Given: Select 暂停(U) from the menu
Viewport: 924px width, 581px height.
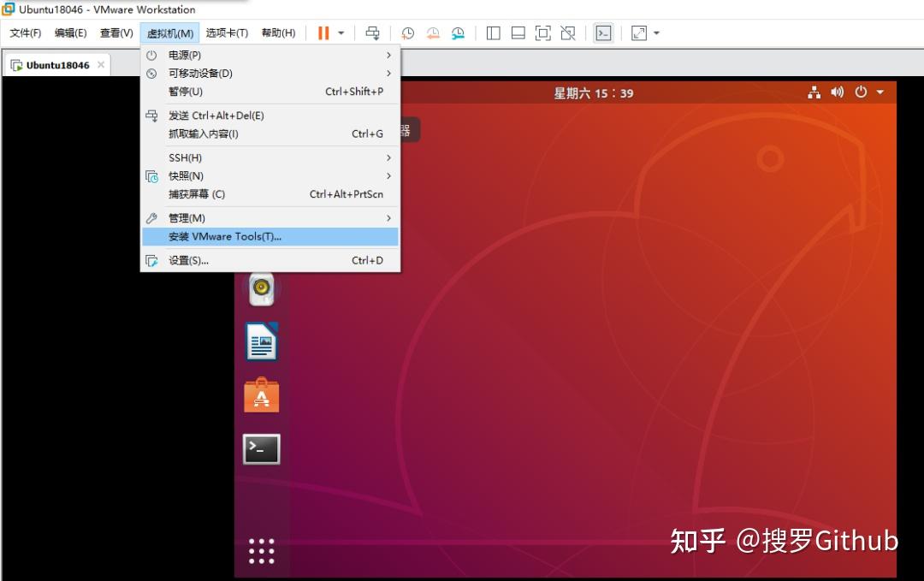Looking at the screenshot, I should pos(270,92).
